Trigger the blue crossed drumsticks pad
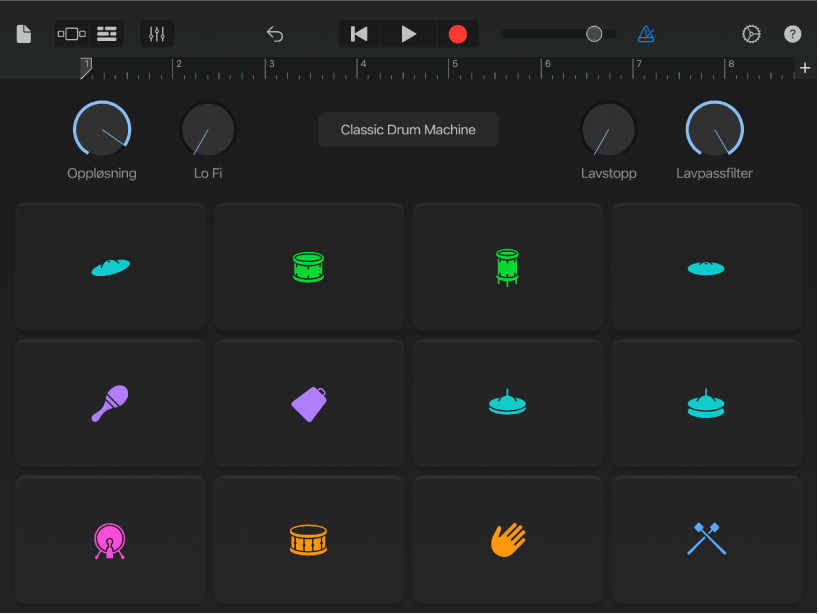Screen dimensions: 819x614 pos(707,540)
